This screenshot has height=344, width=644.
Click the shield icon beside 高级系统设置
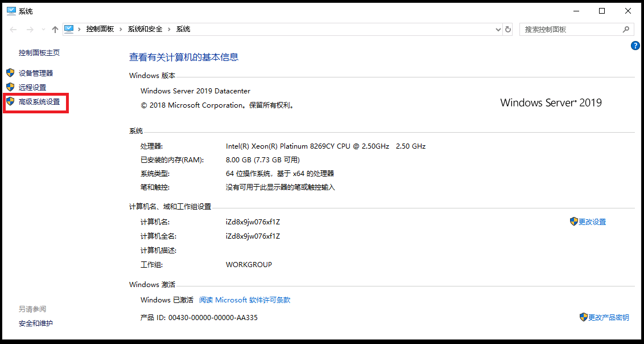point(10,101)
